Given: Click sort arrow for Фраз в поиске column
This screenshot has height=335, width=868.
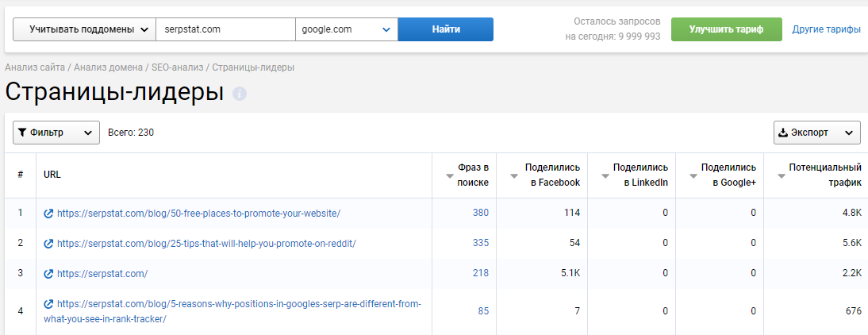Looking at the screenshot, I should (x=450, y=176).
